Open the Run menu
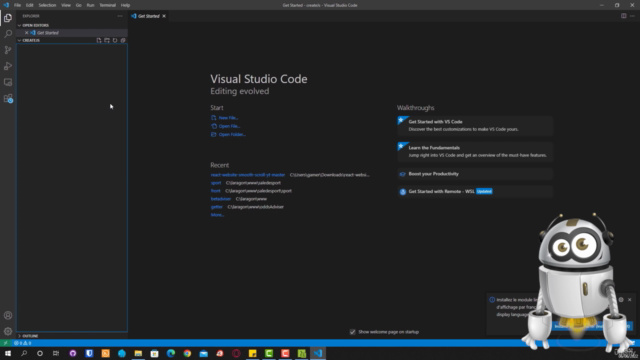This screenshot has height=360, width=640. tap(90, 5)
